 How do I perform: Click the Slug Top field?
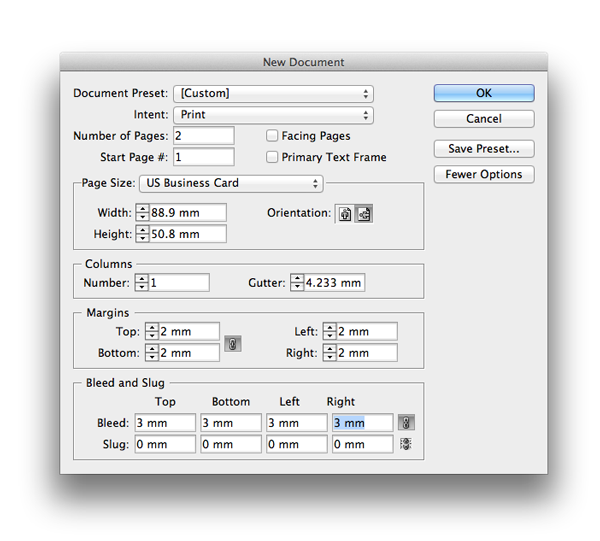tap(165, 444)
